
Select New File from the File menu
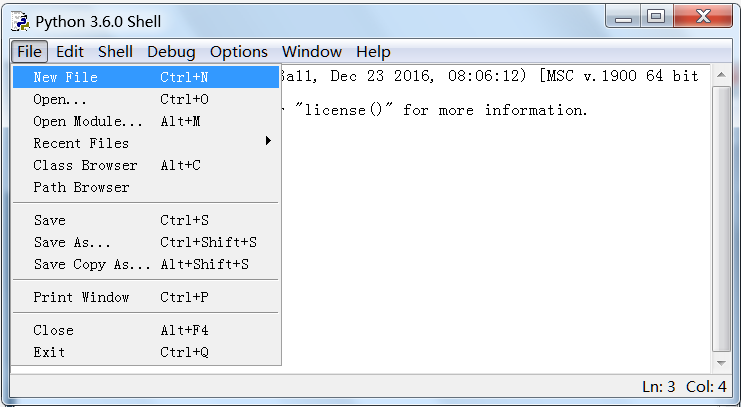tap(66, 77)
